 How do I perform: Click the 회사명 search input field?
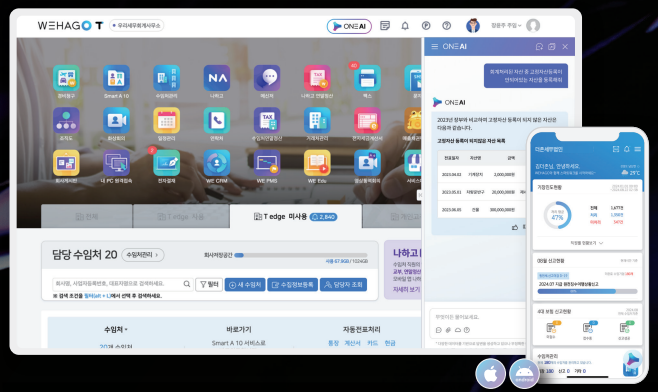[123, 284]
